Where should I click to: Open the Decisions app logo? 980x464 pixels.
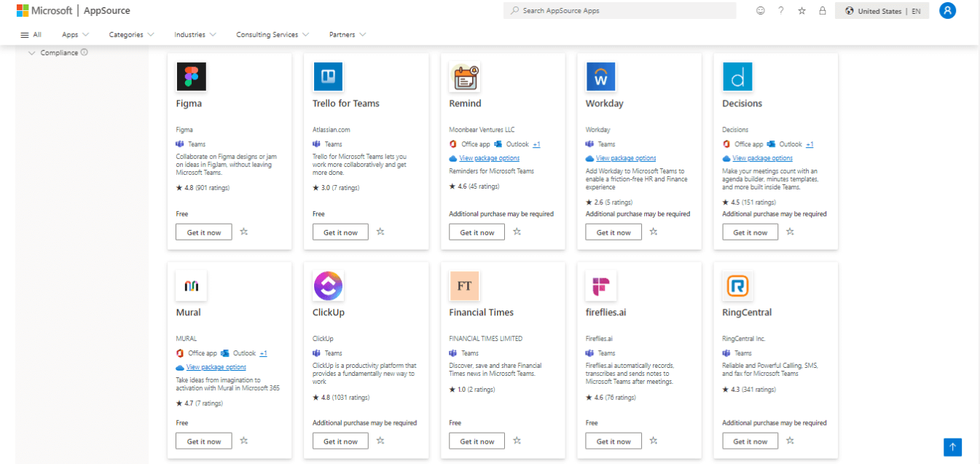(737, 76)
